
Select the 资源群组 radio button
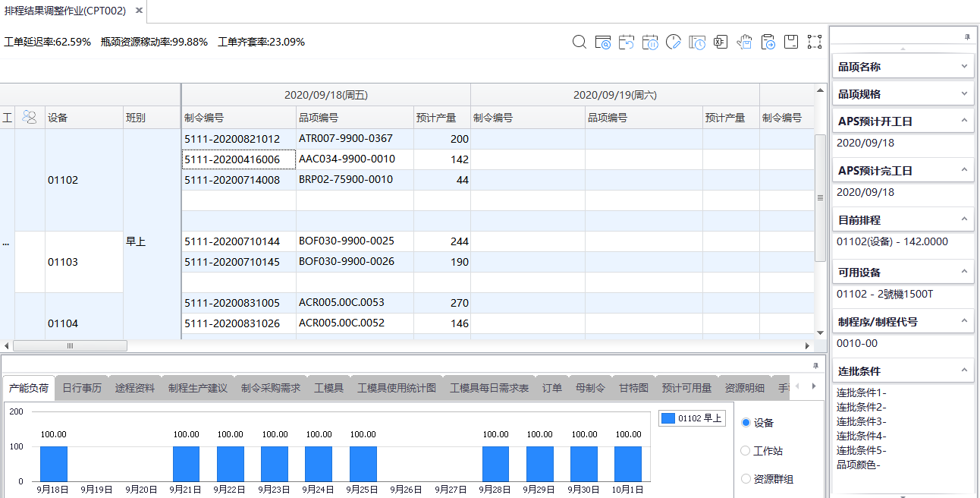tap(746, 479)
